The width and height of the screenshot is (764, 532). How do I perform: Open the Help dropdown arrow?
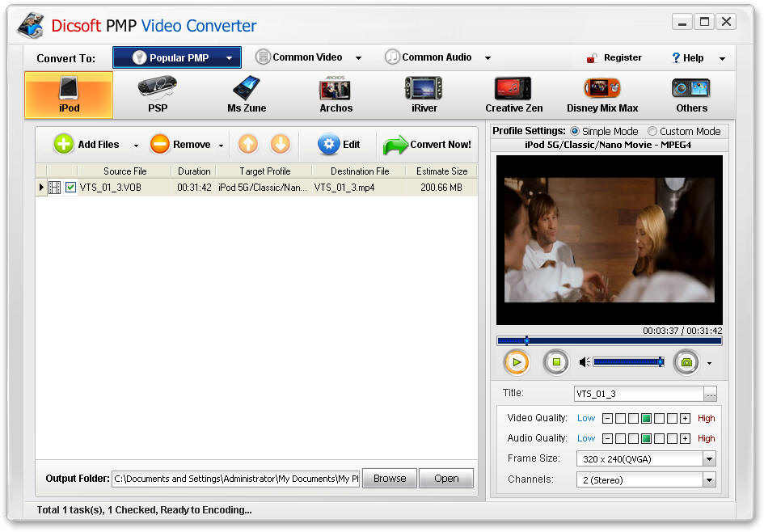click(x=722, y=58)
